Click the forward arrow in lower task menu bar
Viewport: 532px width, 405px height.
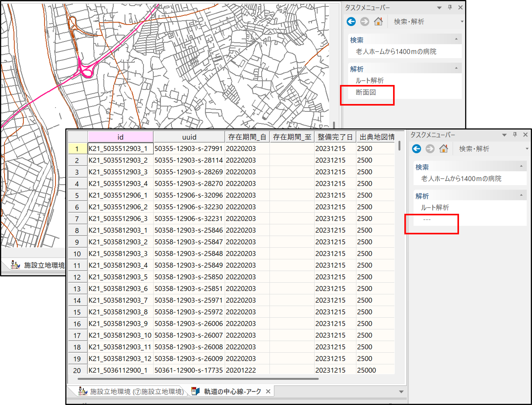(x=430, y=149)
